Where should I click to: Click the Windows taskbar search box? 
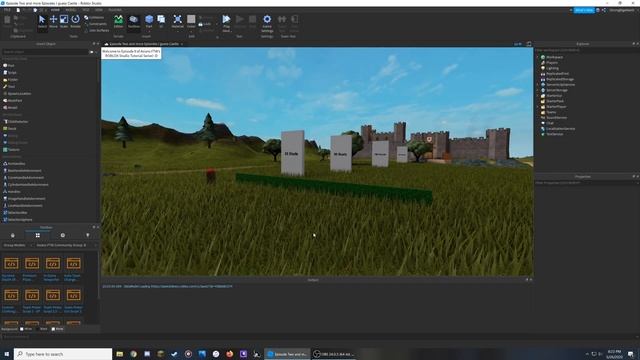[63, 354]
